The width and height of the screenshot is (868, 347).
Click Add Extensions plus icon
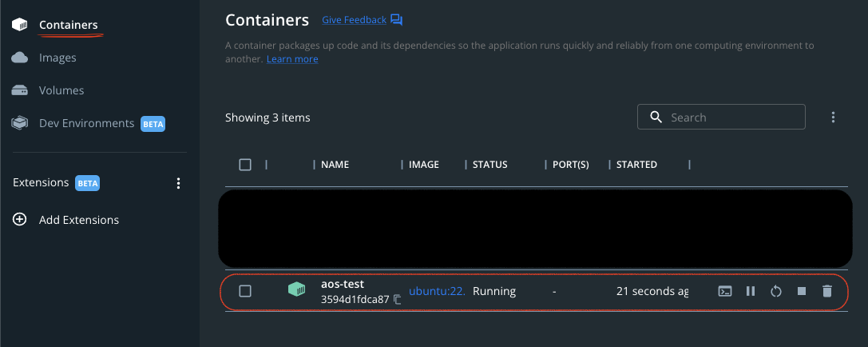20,220
